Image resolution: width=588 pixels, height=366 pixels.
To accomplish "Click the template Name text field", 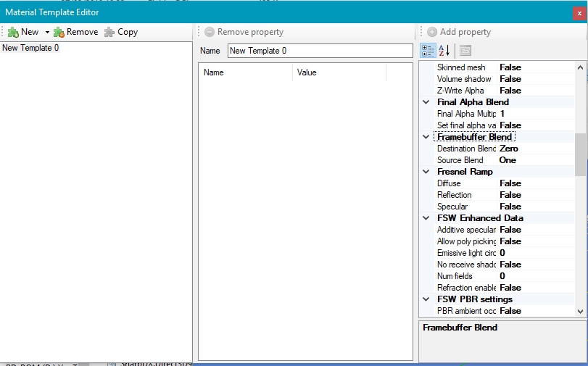I will click(x=320, y=51).
